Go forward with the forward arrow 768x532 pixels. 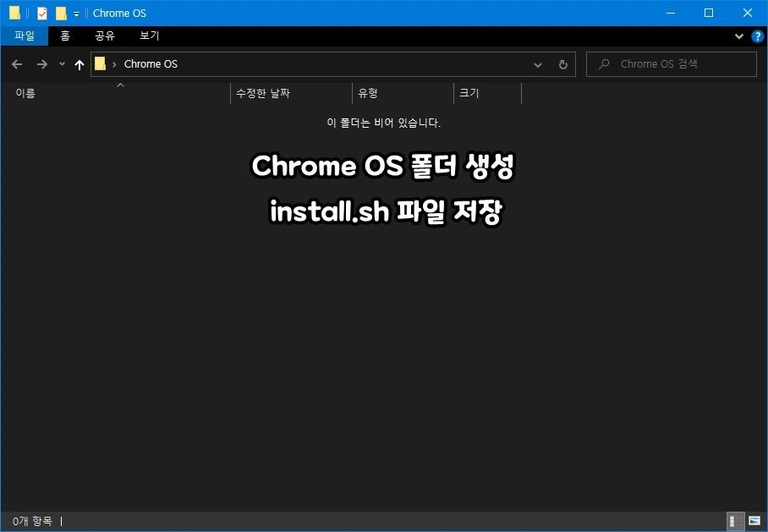pyautogui.click(x=42, y=64)
